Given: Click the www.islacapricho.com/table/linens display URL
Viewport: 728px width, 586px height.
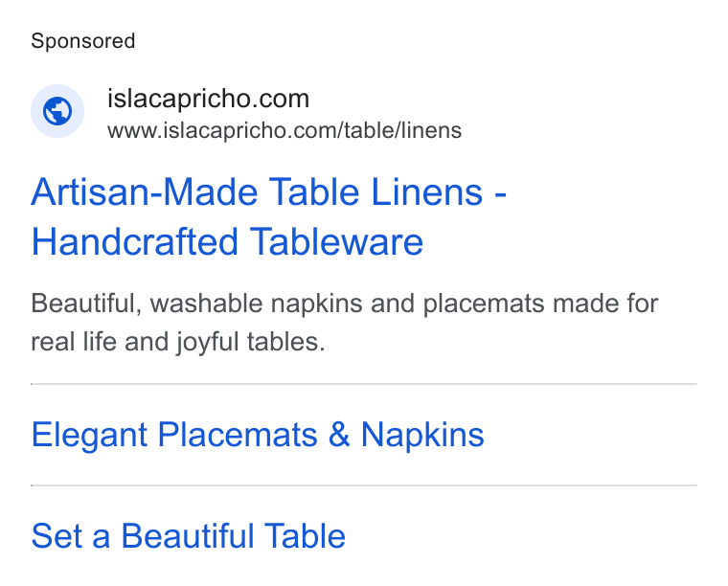Looking at the screenshot, I should [x=284, y=130].
